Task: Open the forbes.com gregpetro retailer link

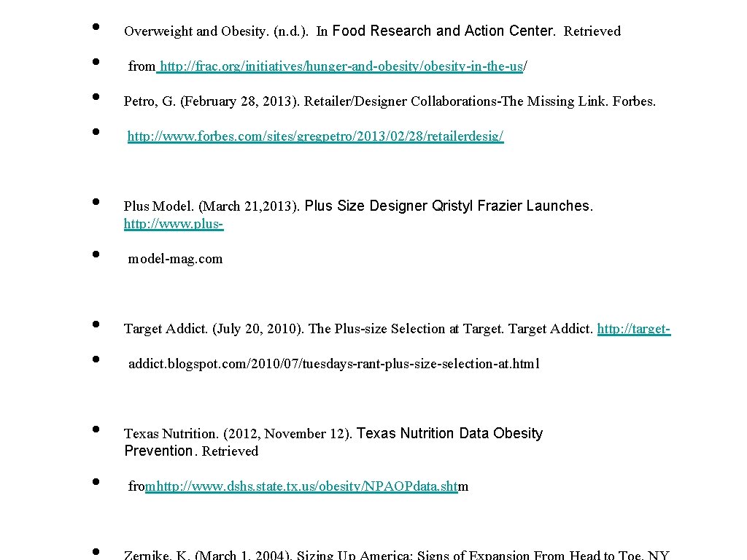Action: coord(315,136)
